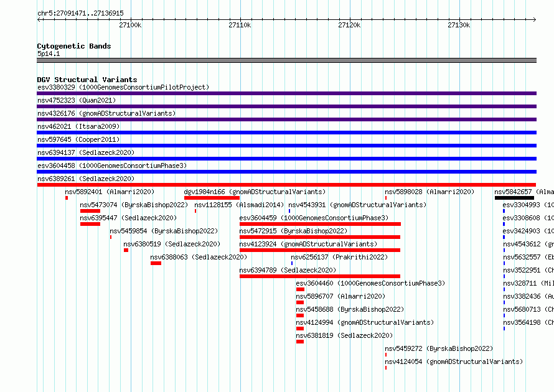Image resolution: width=554 pixels, height=392 pixels.
Task: Click the red bar under nsv6394789 (Sedlazeck2020)
Action: pos(320,276)
